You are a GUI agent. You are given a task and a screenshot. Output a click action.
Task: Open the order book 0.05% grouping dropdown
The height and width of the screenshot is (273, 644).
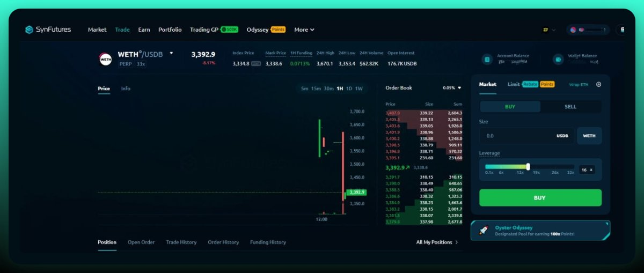tap(452, 88)
